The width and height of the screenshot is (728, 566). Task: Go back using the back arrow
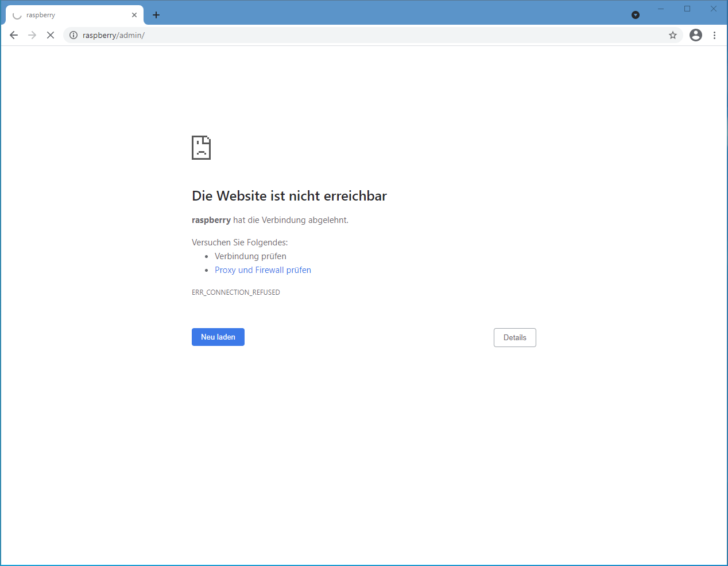click(x=14, y=35)
